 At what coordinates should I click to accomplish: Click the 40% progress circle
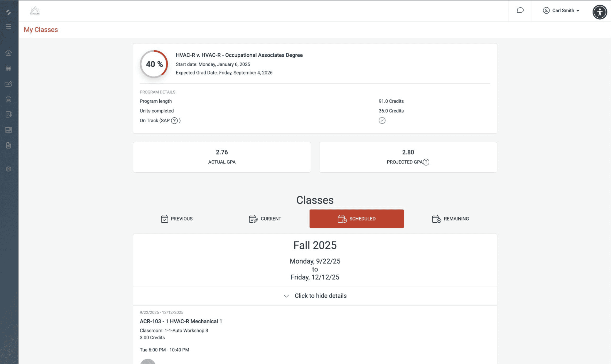(154, 64)
